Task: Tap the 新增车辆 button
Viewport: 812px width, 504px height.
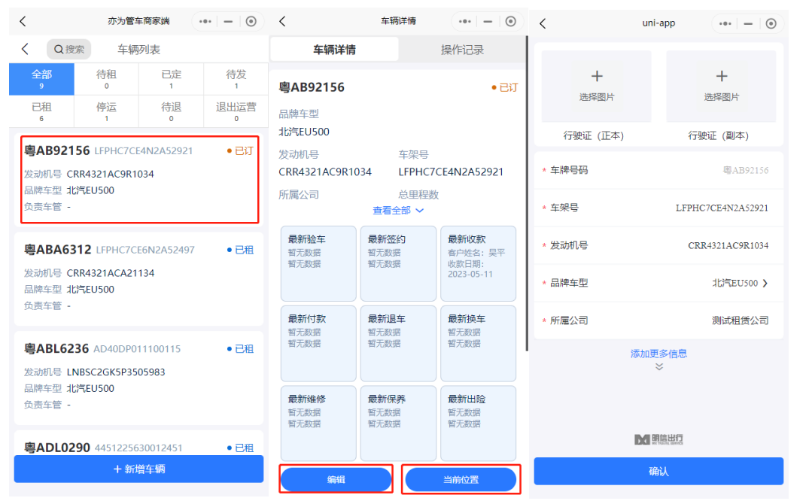Action: [138, 469]
